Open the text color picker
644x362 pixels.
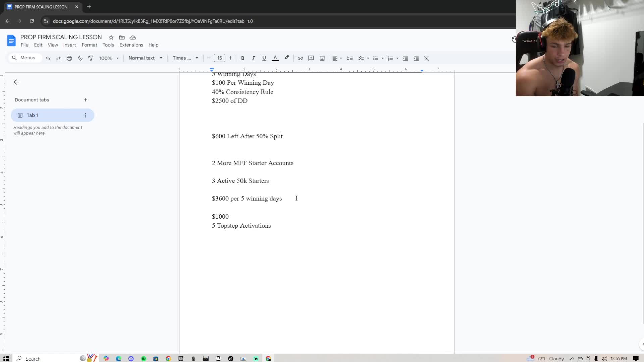(x=275, y=58)
